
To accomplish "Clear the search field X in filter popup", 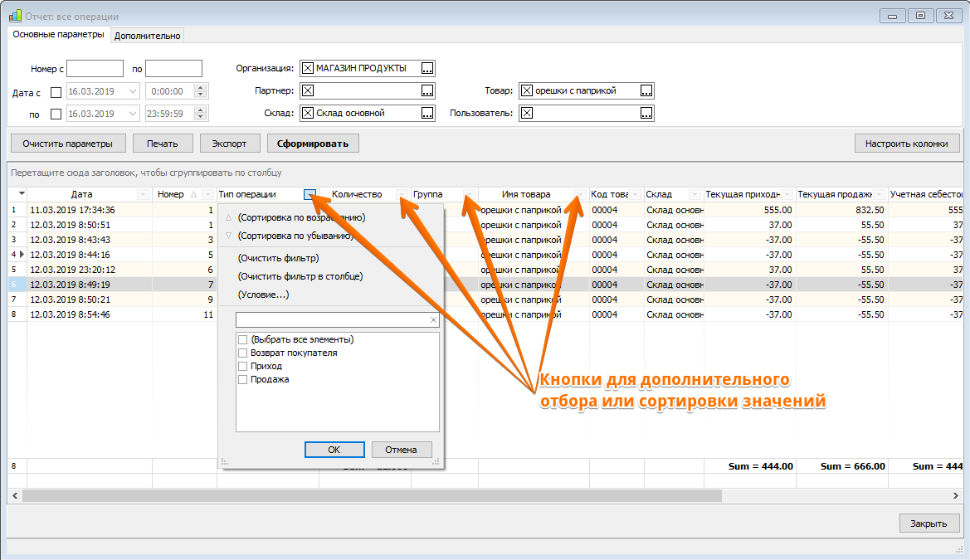I will 433,320.
